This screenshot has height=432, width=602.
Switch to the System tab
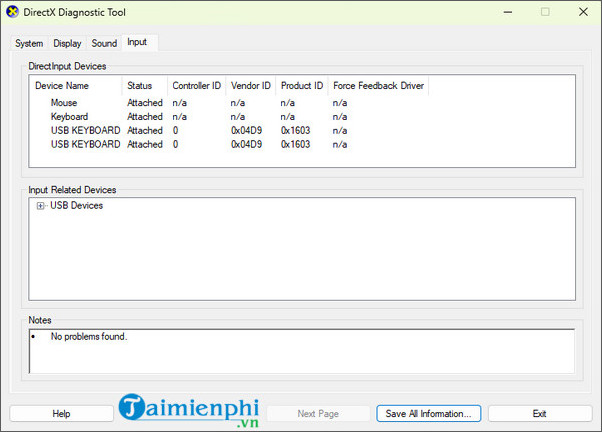click(29, 43)
